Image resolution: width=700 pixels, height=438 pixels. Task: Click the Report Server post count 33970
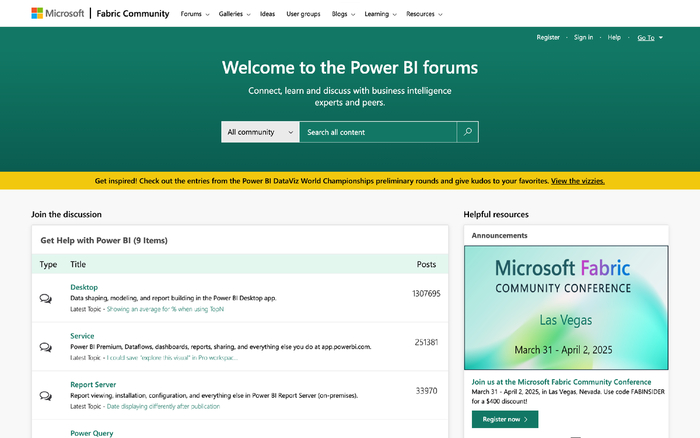[426, 391]
